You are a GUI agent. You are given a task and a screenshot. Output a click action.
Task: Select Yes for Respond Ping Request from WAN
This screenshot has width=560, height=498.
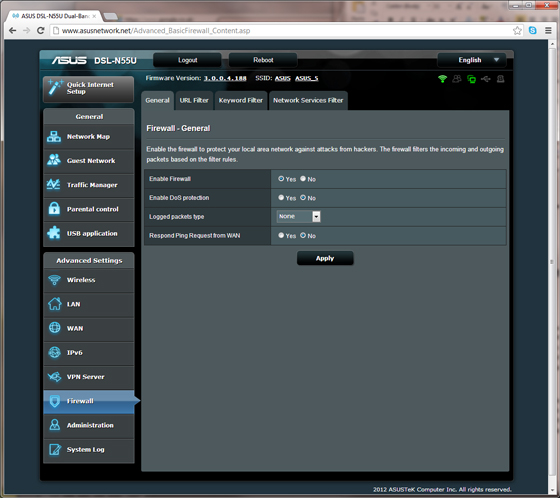281,235
